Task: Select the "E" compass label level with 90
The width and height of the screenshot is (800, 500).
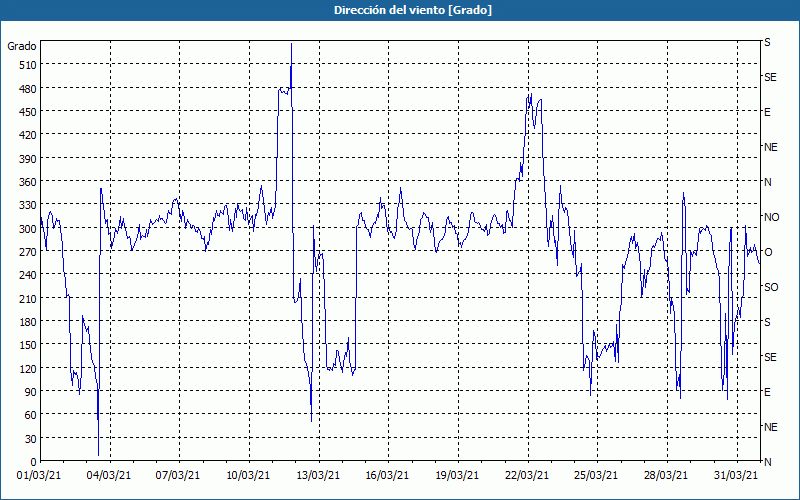Action: tap(767, 392)
